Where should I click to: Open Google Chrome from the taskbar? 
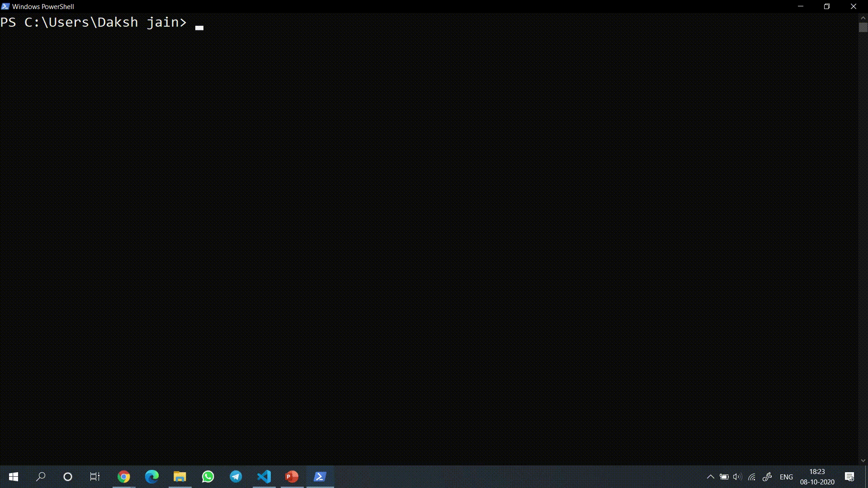pos(123,477)
